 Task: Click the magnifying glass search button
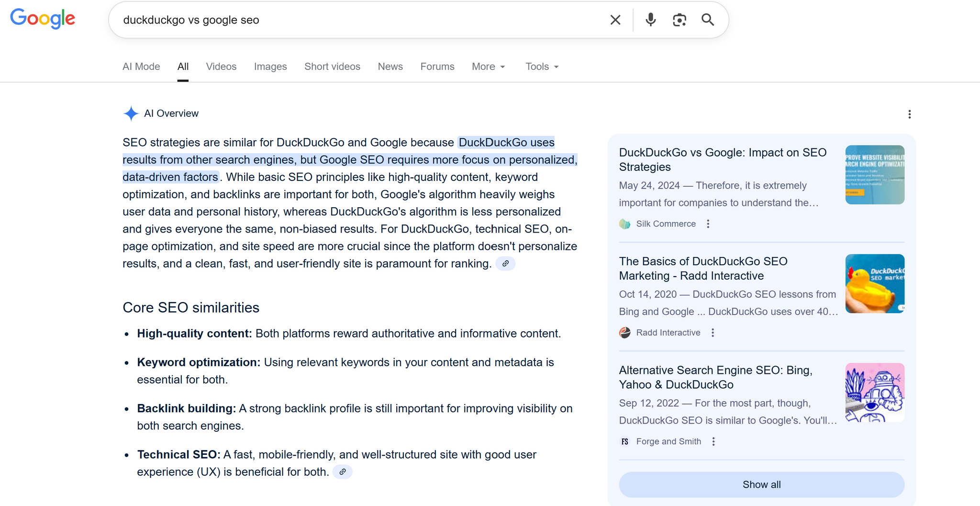click(x=708, y=20)
